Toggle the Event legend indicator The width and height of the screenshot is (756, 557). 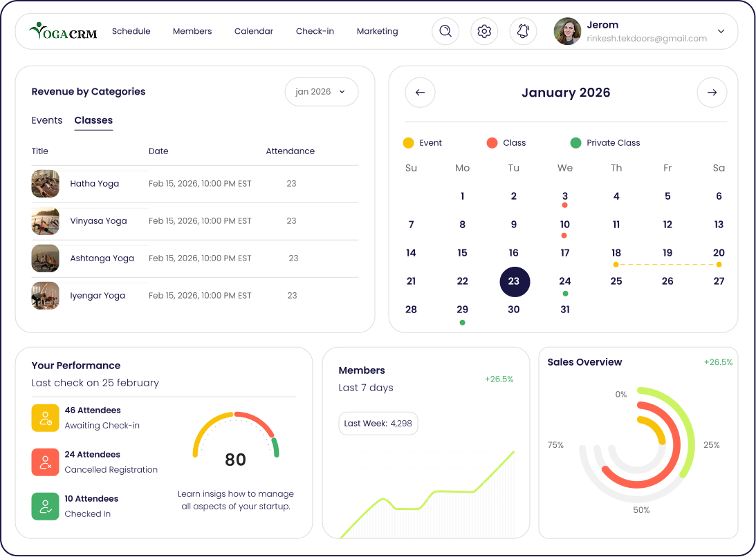pyautogui.click(x=408, y=142)
